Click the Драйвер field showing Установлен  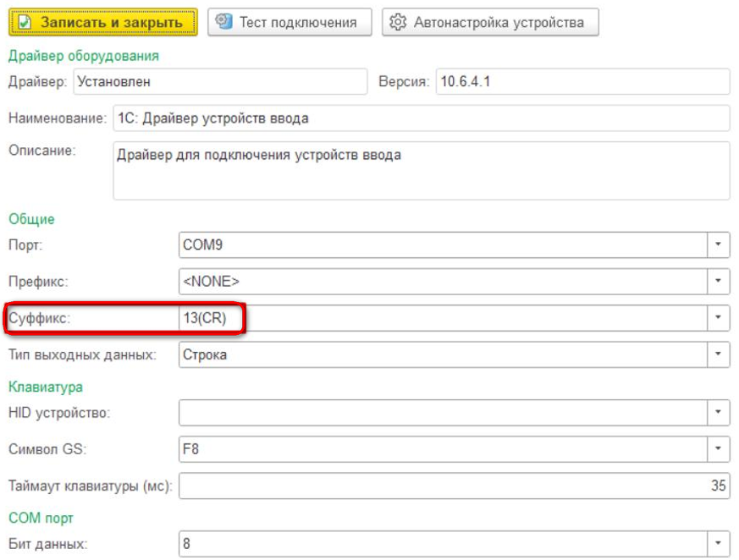(220, 81)
